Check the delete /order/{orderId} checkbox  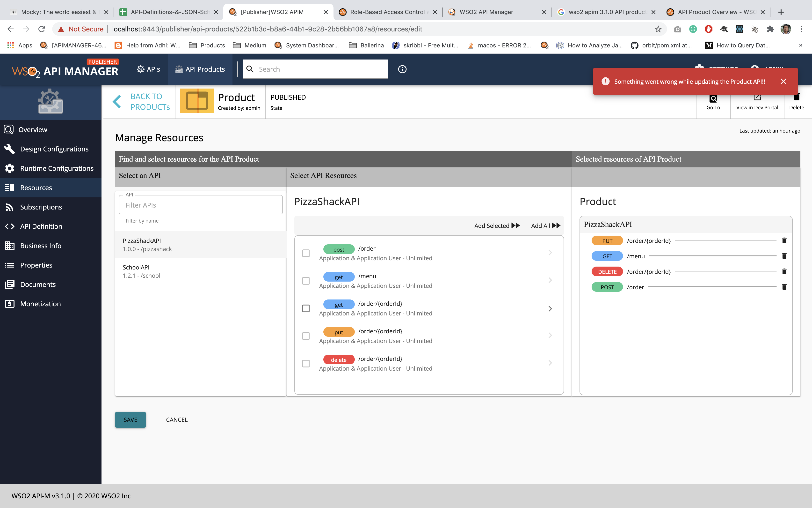coord(306,363)
